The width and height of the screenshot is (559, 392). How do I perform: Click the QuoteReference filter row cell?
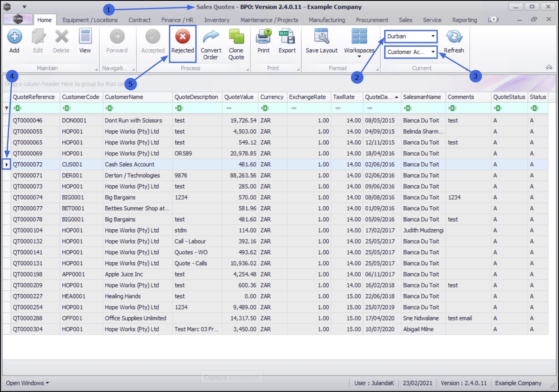[x=36, y=108]
